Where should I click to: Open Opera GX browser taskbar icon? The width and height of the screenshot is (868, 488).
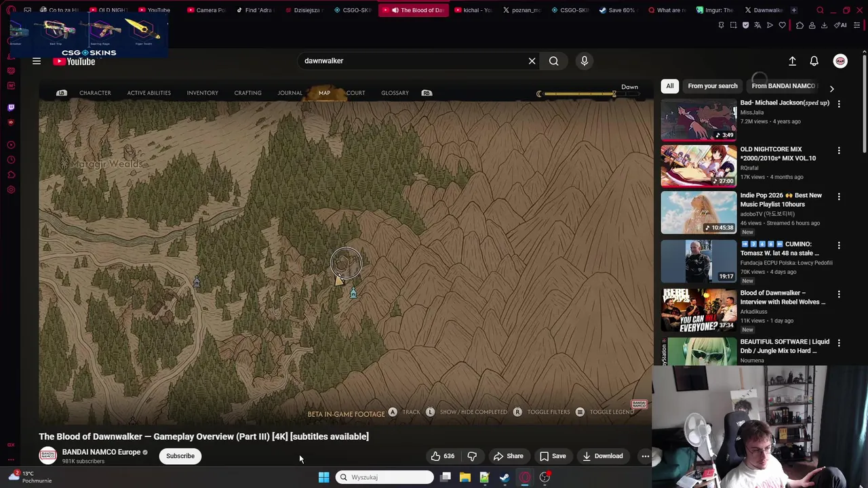click(525, 477)
